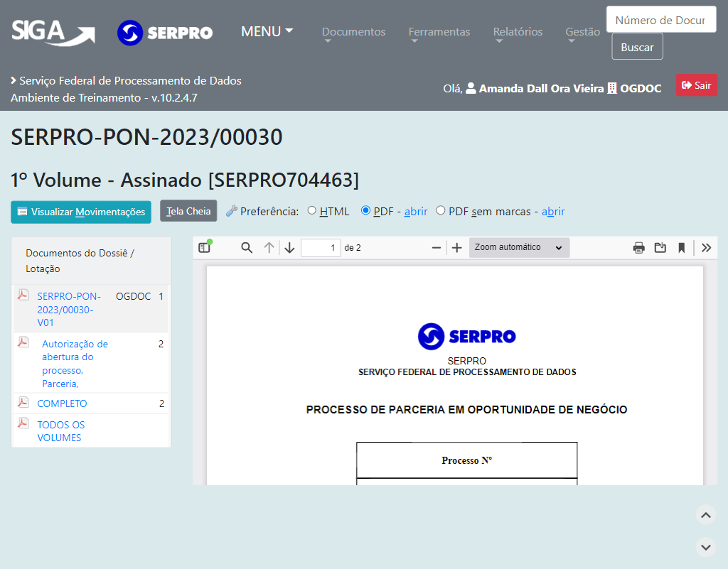This screenshot has width=728, height=569.
Task: Click the Número de Documento search field
Action: tap(661, 19)
